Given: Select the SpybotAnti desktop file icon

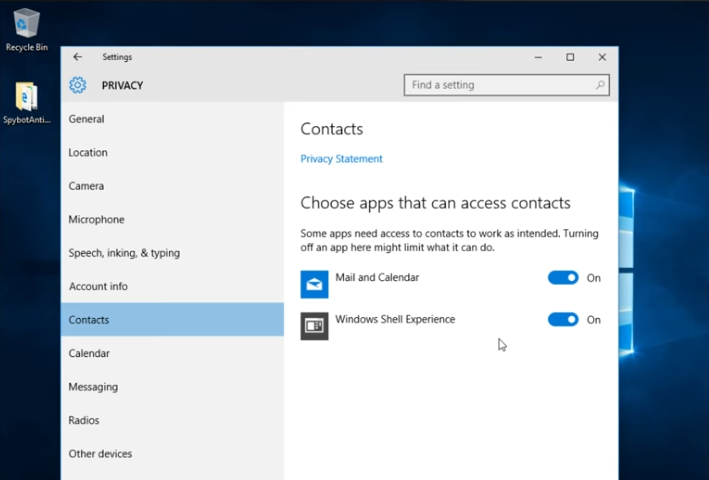Looking at the screenshot, I should point(27,103).
